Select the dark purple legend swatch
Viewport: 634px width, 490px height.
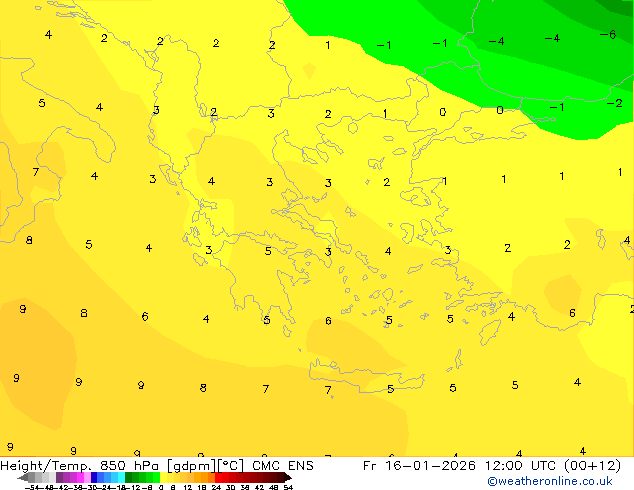[x=59, y=477]
